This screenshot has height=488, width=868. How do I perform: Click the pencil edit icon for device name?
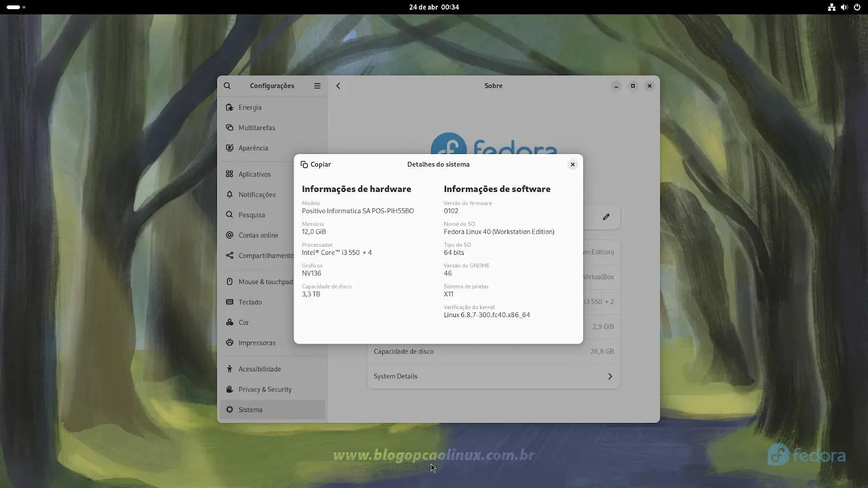606,217
